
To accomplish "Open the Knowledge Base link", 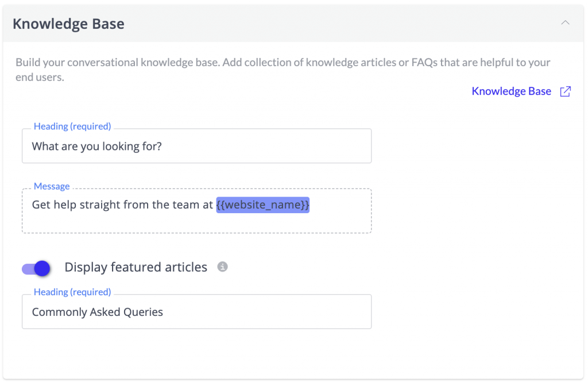I will pos(511,91).
